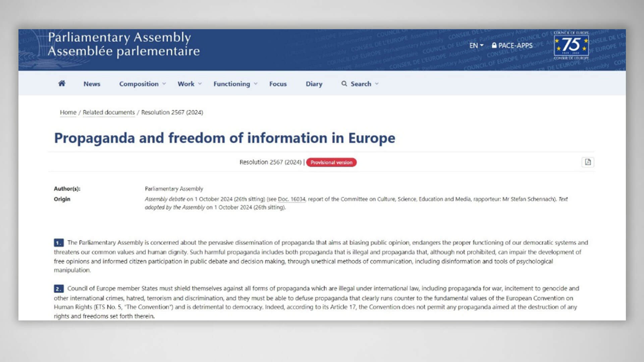Select the News menu item

[93, 83]
